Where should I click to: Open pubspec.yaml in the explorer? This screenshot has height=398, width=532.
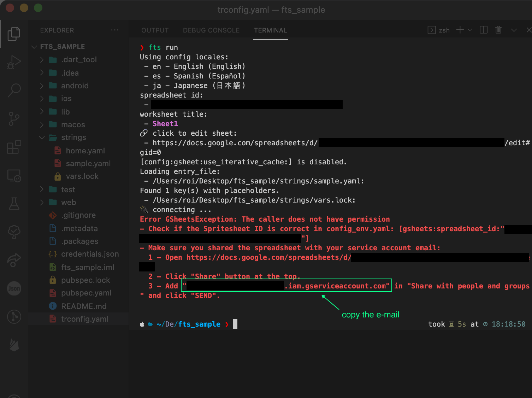(86, 293)
